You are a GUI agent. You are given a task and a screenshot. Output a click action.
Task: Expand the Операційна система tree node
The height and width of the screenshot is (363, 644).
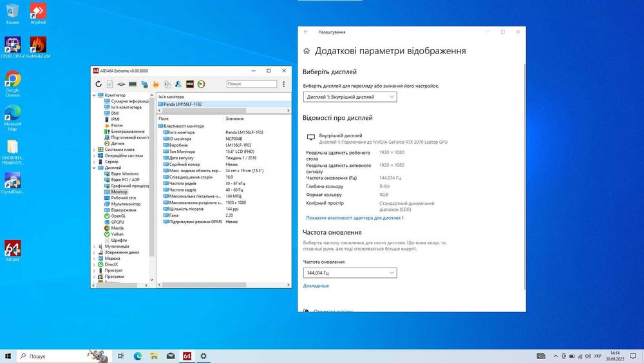pyautogui.click(x=94, y=156)
